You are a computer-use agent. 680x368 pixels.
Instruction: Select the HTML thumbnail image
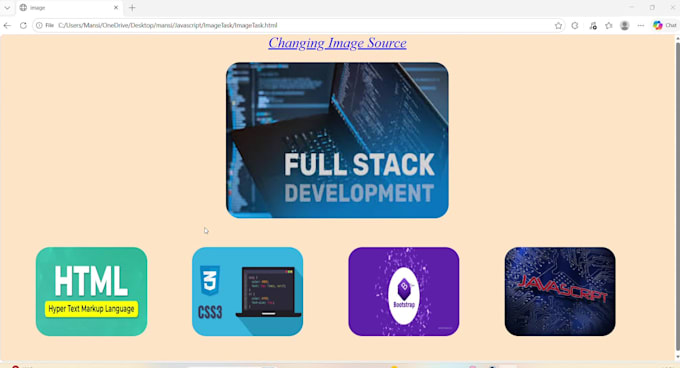pos(92,291)
